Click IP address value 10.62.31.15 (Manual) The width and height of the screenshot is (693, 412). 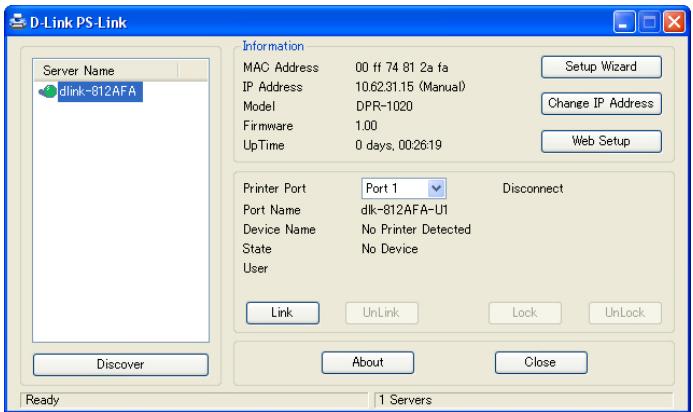tap(410, 87)
